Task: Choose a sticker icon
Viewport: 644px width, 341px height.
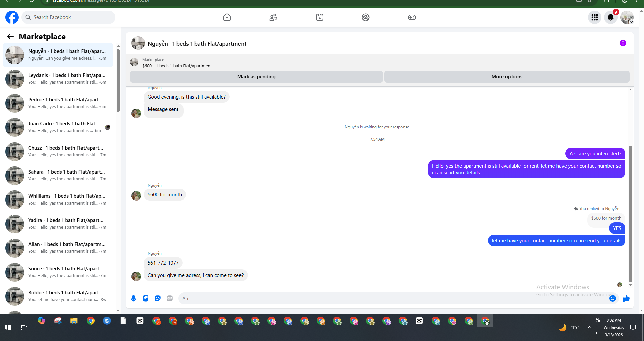Action: [158, 298]
